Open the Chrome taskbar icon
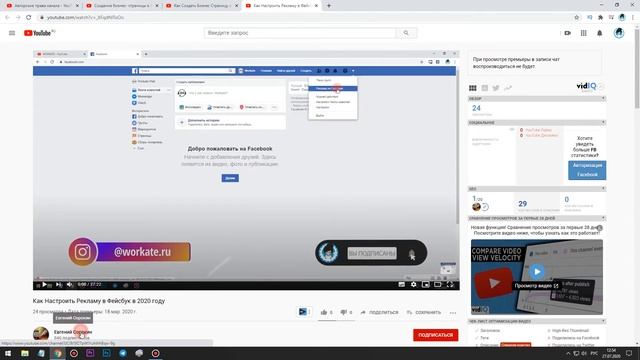The image size is (640, 360). pos(58,353)
